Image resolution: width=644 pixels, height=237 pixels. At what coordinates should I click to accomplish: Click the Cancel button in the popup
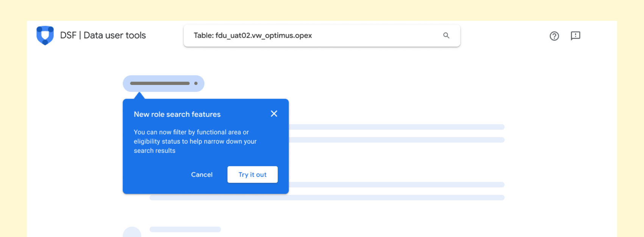tap(202, 174)
